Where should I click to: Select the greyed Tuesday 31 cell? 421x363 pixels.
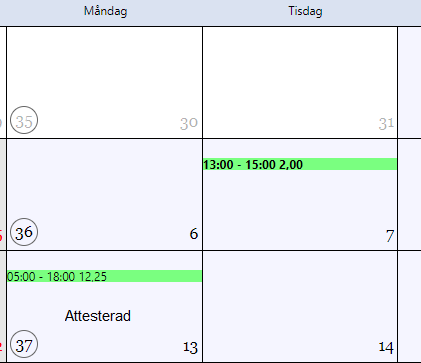pos(300,82)
